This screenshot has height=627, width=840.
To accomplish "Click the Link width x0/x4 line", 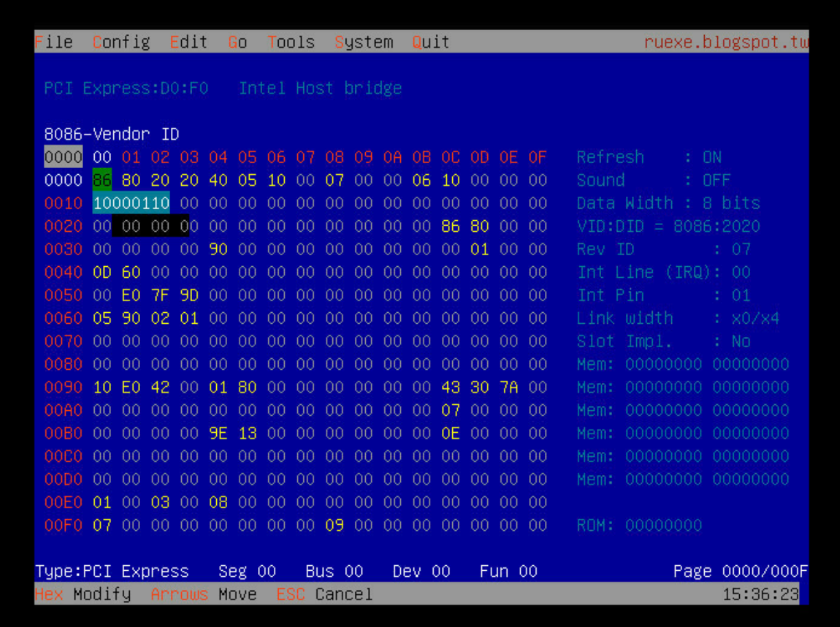I will [x=678, y=319].
